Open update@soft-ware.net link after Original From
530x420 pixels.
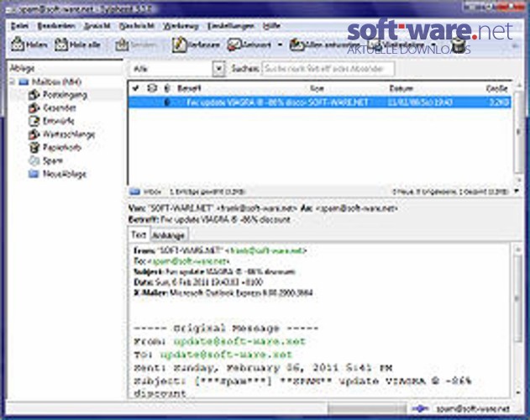point(239,341)
